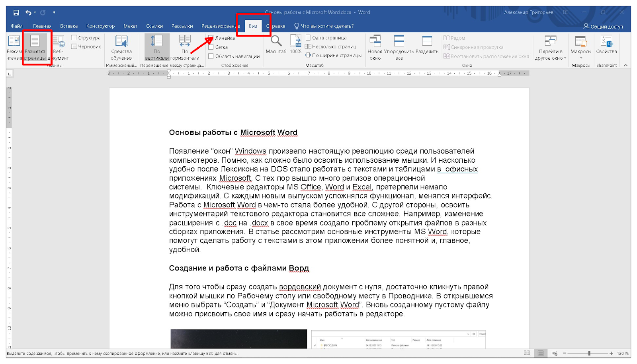
Task: Switch page movement to По горизонтали
Action: pyautogui.click(x=185, y=47)
